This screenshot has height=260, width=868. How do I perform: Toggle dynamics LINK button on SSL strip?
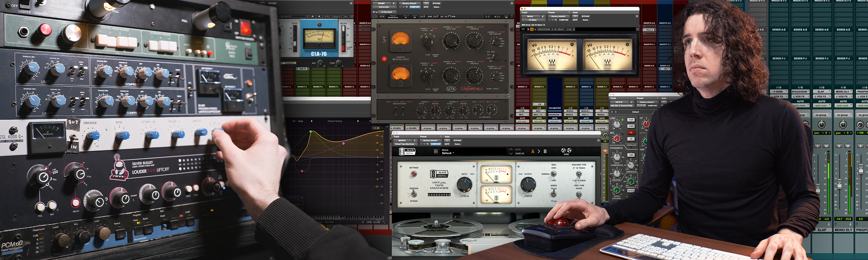pos(631,155)
